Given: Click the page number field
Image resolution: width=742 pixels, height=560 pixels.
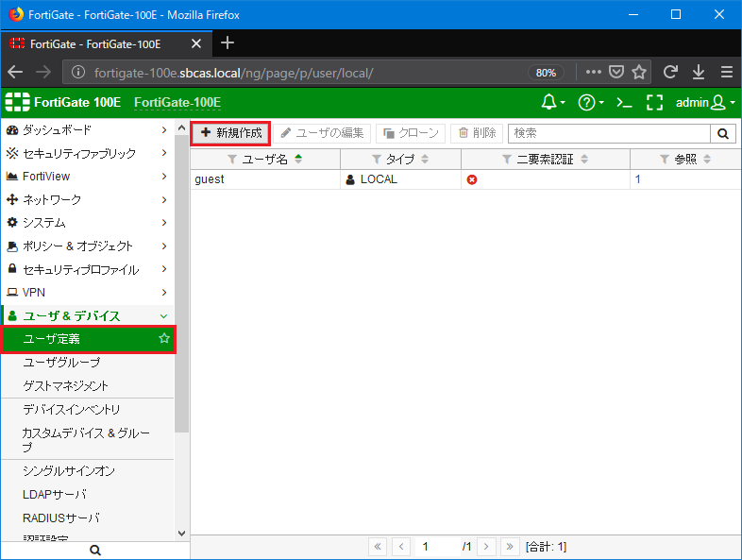Looking at the screenshot, I should tap(437, 547).
